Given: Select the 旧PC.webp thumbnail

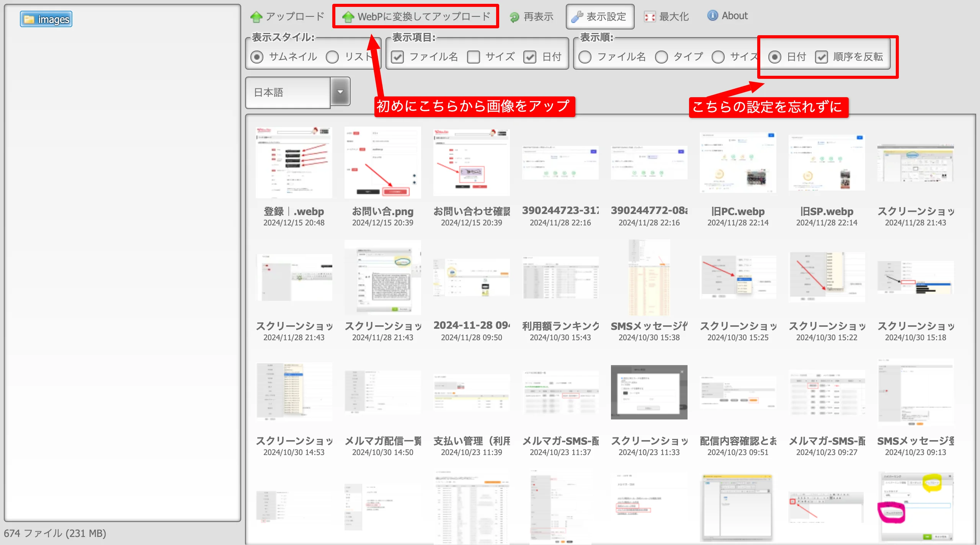Looking at the screenshot, I should pyautogui.click(x=738, y=162).
